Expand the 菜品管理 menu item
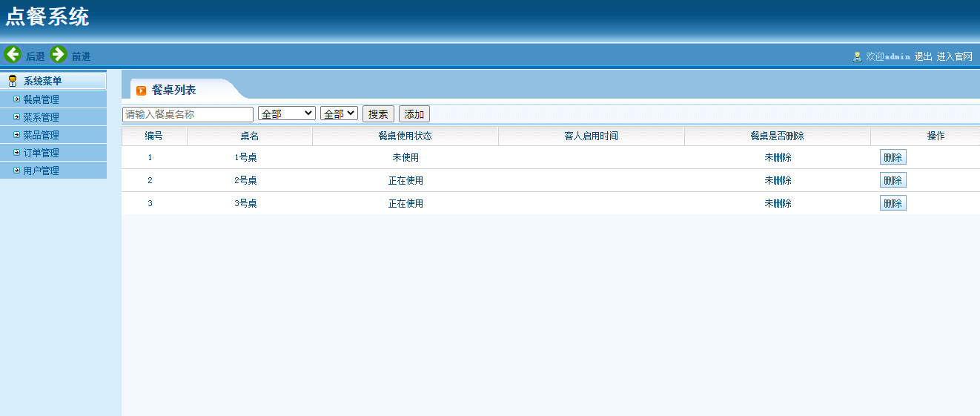The height and width of the screenshot is (416, 980). tap(41, 135)
